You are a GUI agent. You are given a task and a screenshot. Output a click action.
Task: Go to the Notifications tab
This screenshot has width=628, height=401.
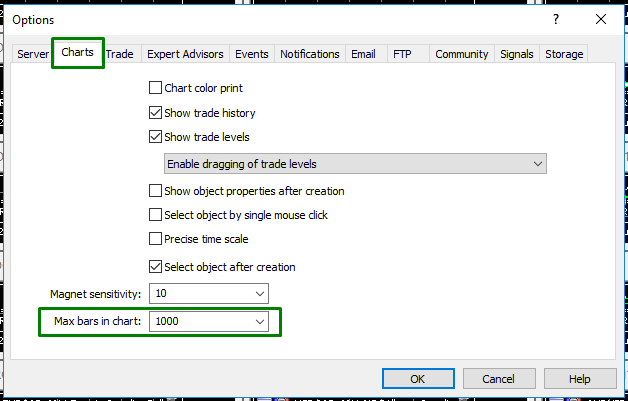310,54
